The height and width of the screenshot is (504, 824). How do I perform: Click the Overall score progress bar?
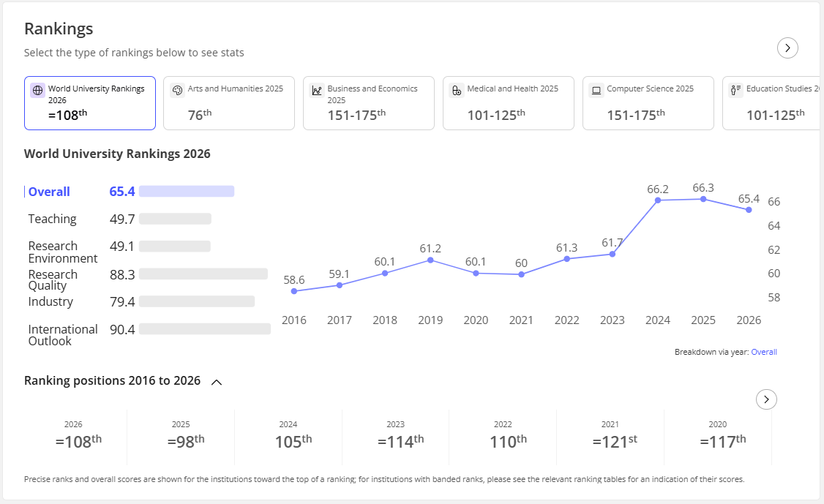click(187, 192)
